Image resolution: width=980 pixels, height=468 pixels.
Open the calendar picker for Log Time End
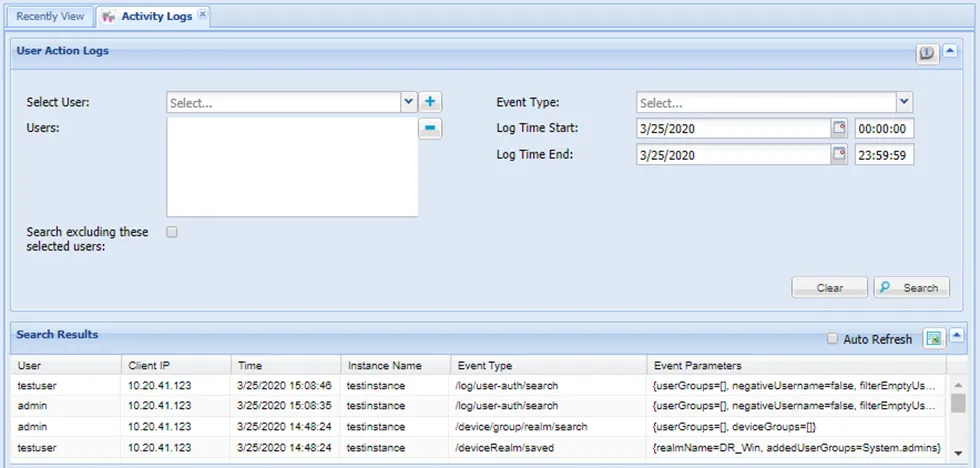[839, 154]
